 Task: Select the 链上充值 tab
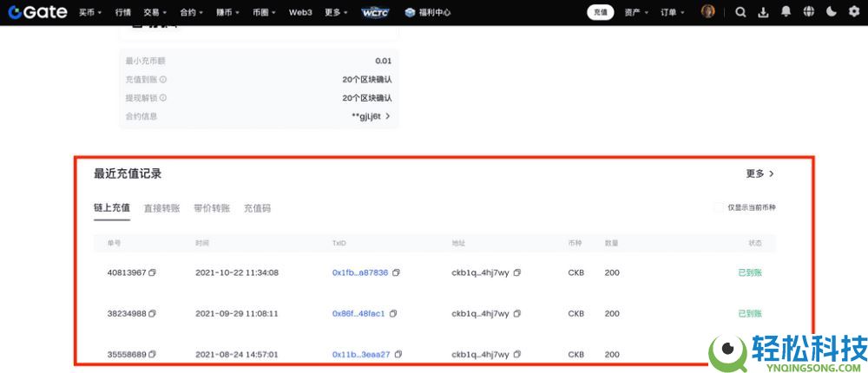point(112,208)
